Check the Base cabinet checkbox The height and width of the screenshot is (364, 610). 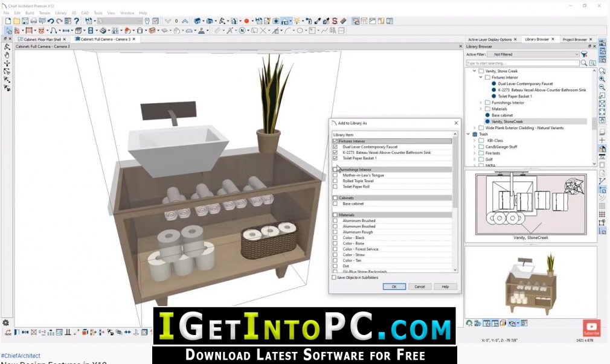point(335,204)
